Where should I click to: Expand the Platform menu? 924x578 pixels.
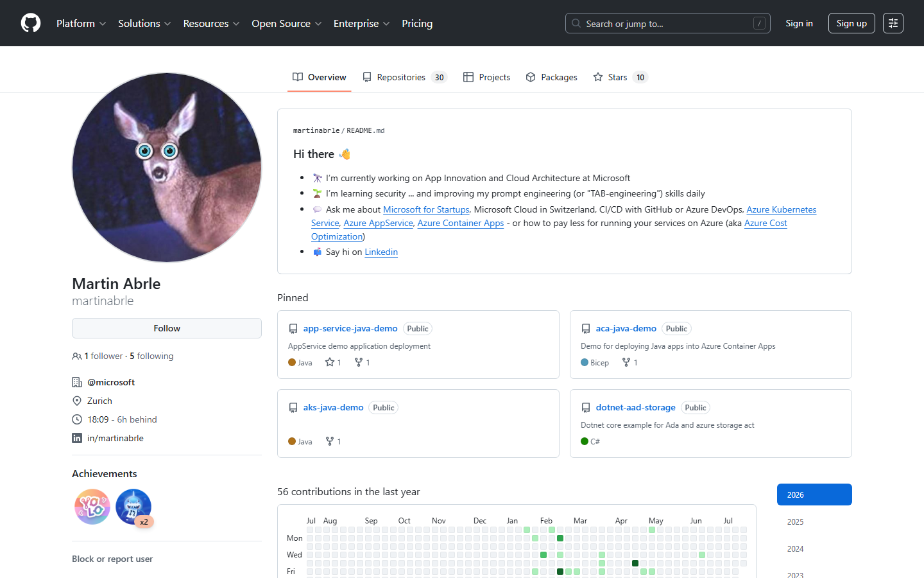(81, 23)
